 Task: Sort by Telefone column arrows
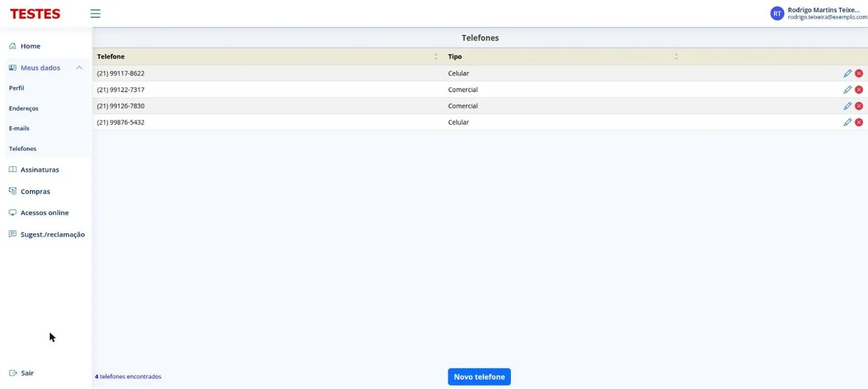click(x=436, y=56)
